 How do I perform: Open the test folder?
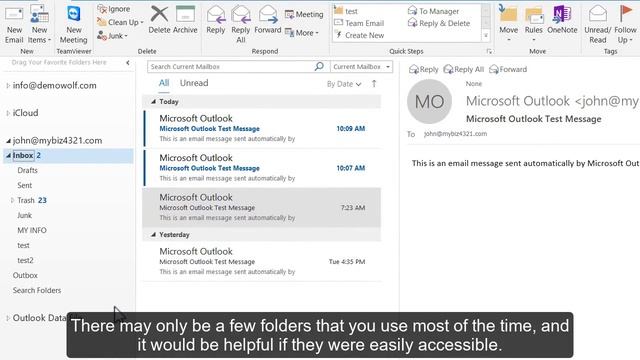23,245
